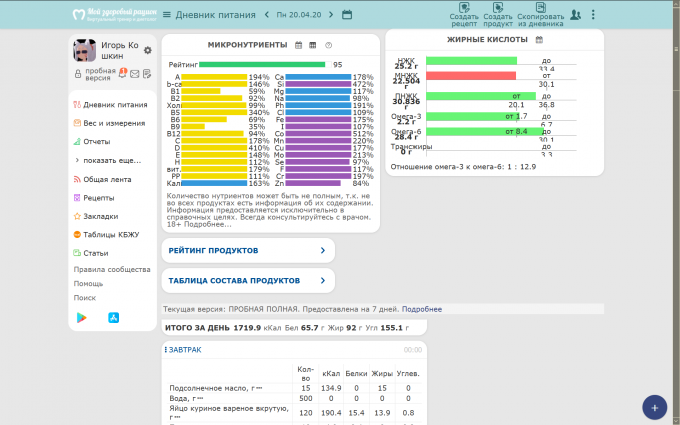This screenshot has width=680, height=425.
Task: Open the three-dot overflow menu in header
Action: click(593, 14)
